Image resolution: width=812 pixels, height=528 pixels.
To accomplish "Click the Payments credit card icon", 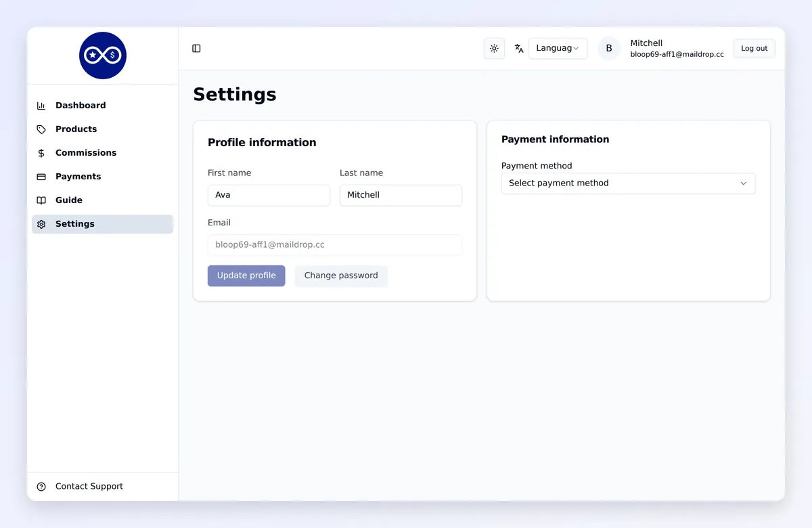I will [41, 177].
